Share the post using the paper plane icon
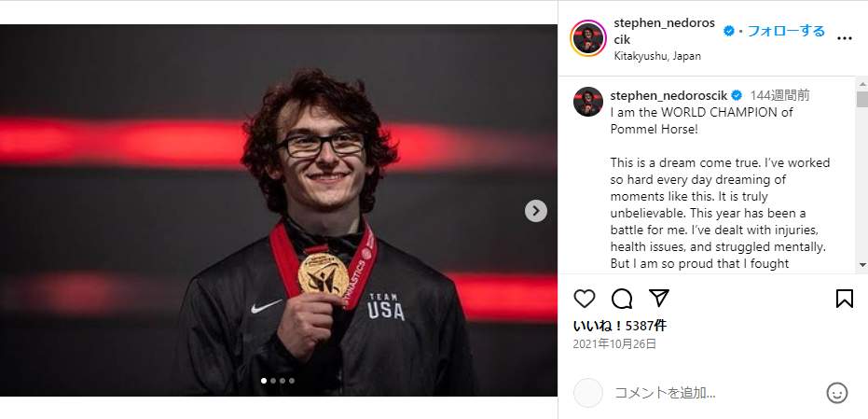Screen dimensions: 868x419 (x=659, y=299)
